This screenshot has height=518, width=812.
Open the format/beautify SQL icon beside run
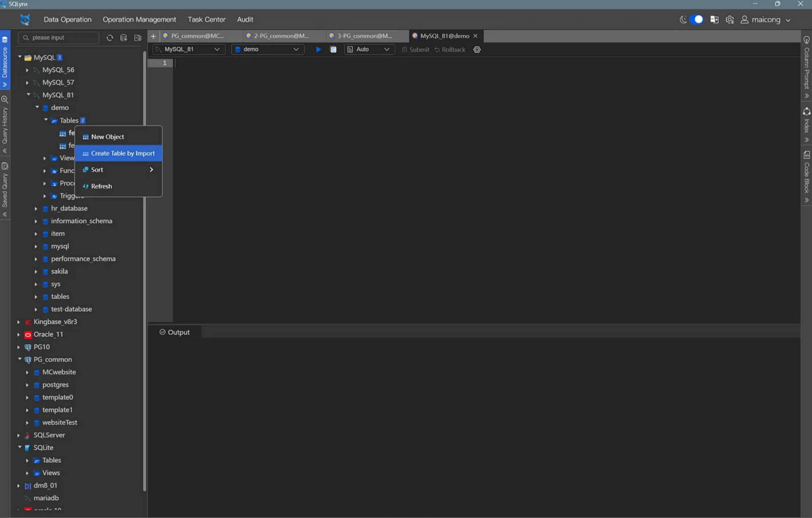click(x=333, y=49)
